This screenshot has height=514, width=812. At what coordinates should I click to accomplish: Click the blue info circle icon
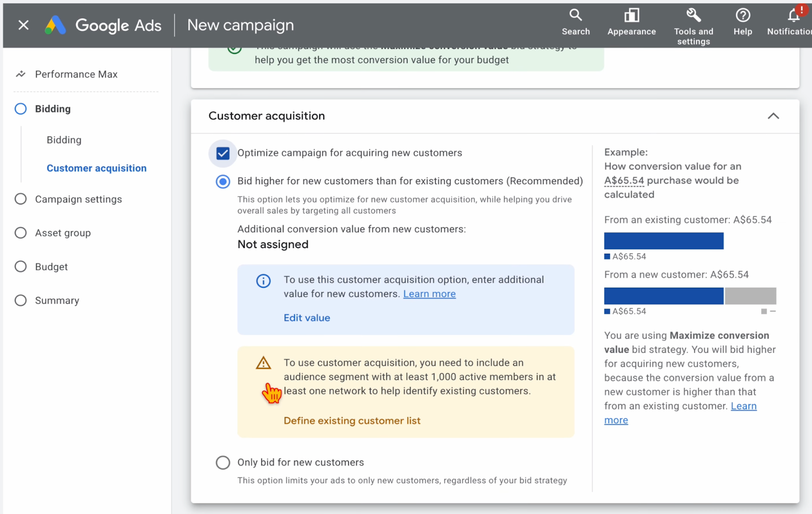[263, 281]
